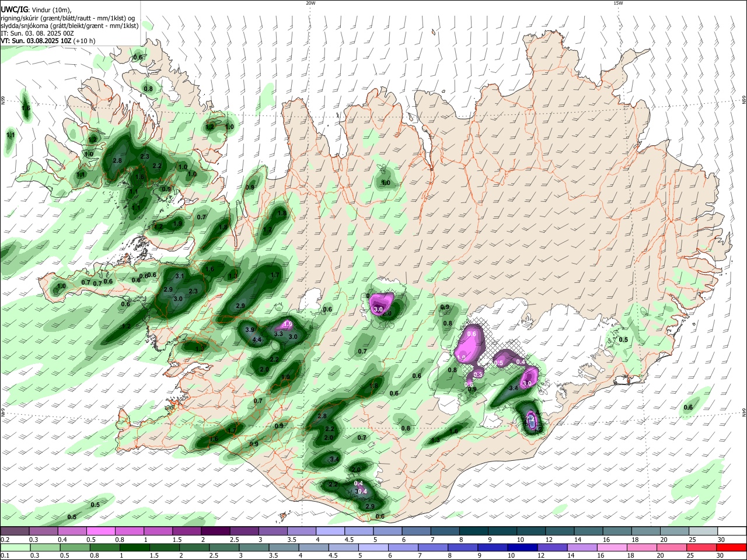Screen dimensions: 747x560
Task: Pick the lavender 4 swatch in top legend row
Action: point(330,531)
